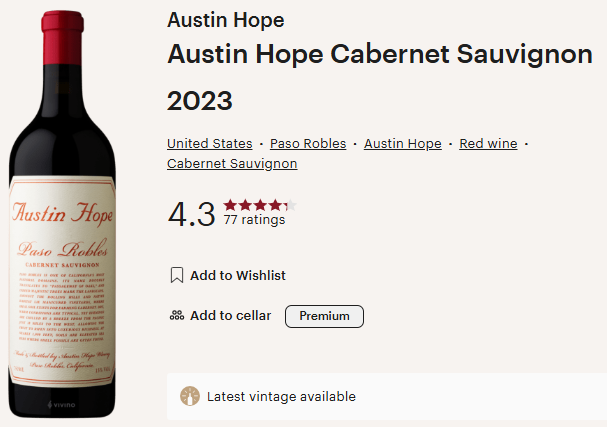
Task: View the 77 ratings count
Action: coord(254,220)
